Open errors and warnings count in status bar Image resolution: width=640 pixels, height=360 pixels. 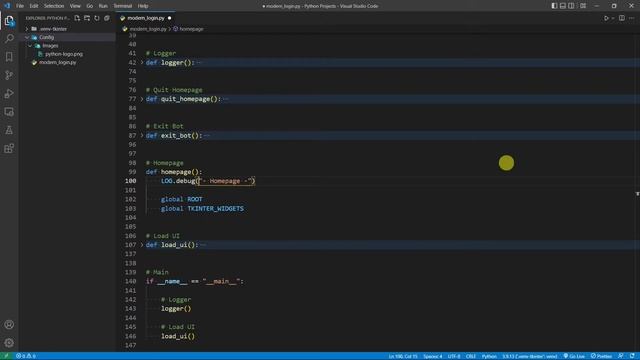[26, 356]
